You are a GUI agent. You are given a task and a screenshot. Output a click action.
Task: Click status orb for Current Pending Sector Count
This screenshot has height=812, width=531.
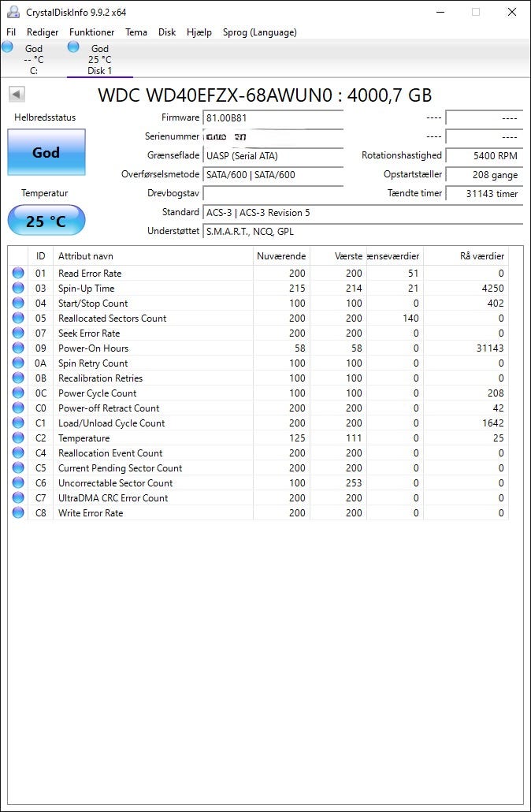(x=18, y=467)
